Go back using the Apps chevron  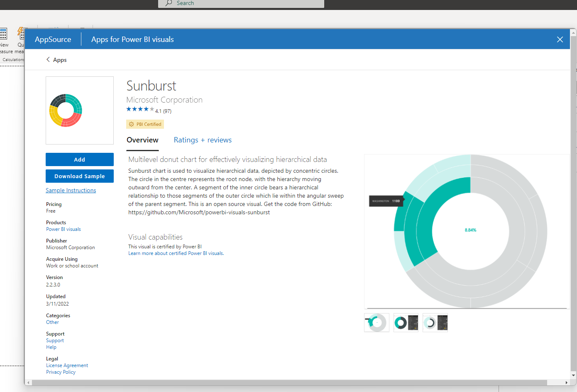point(56,60)
